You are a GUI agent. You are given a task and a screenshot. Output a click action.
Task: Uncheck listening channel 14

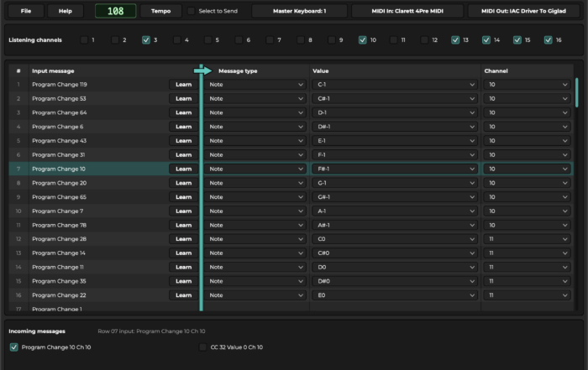tap(486, 40)
